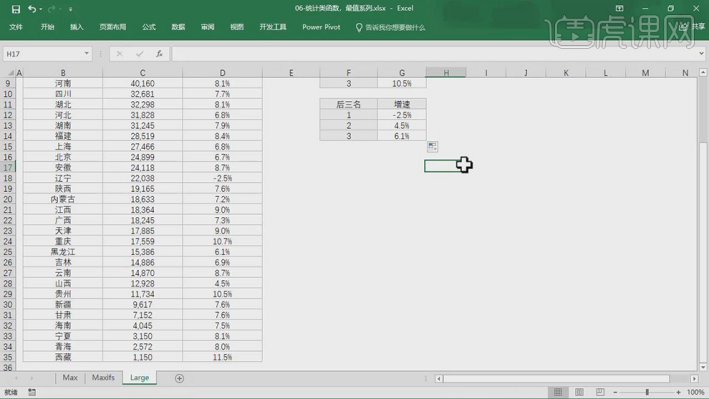Image resolution: width=709 pixels, height=399 pixels.
Task: Select cell with 辽宁 growth -2.5%
Action: coord(222,178)
